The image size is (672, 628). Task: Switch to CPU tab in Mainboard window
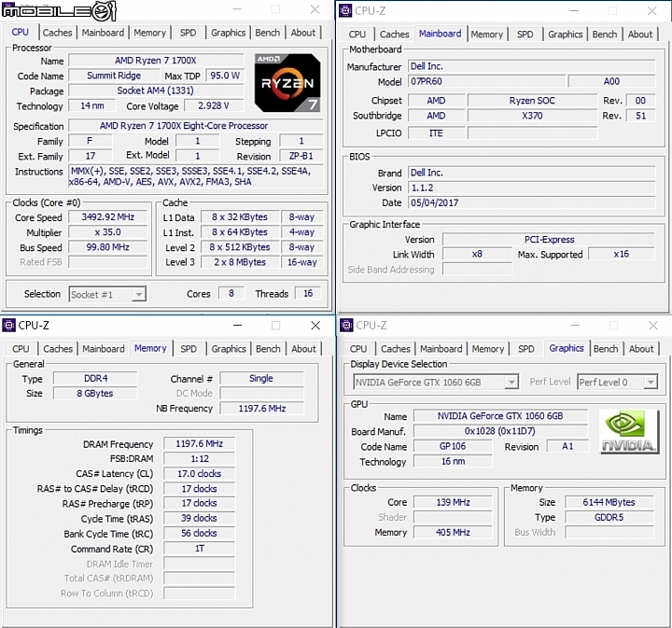[x=357, y=35]
